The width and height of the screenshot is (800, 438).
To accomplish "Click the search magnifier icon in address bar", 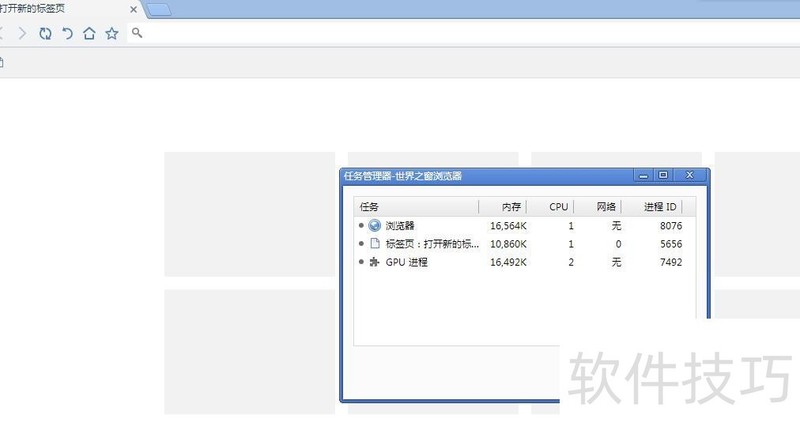I will pos(137,33).
